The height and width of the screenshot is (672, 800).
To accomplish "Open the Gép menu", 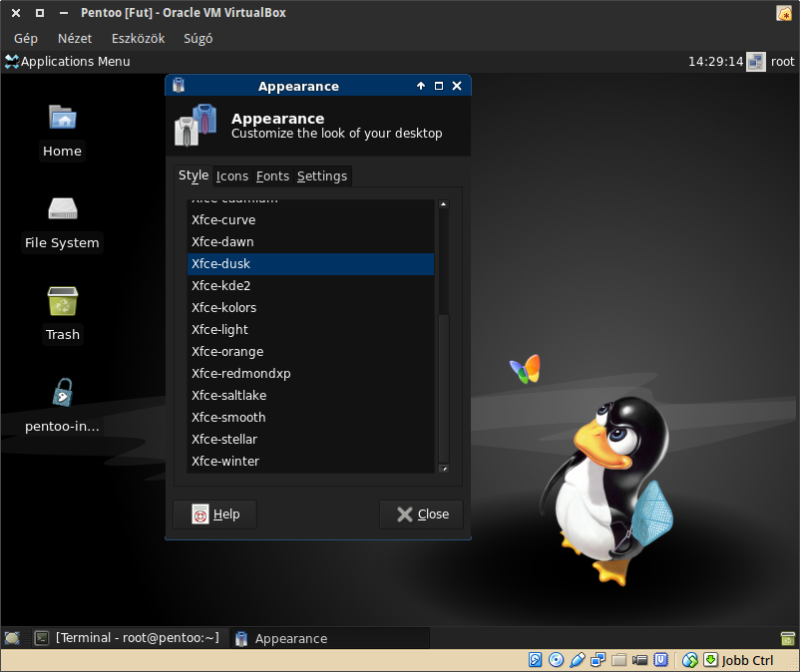I will 26,38.
